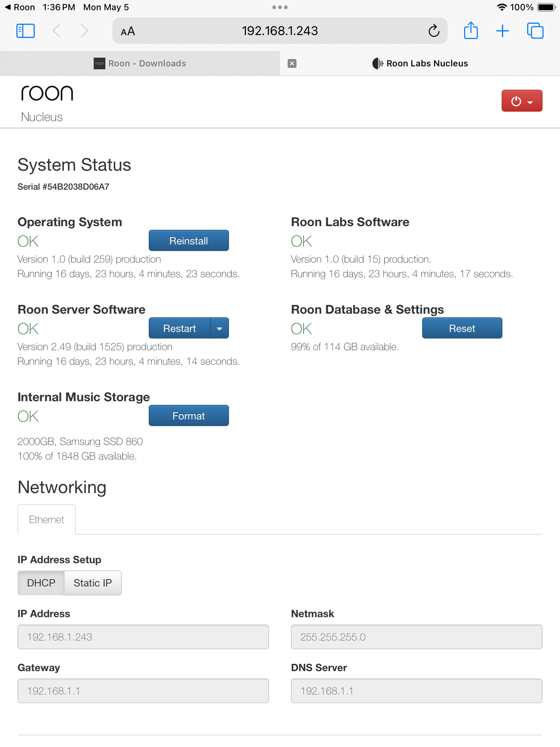
Task: Click the Networking heading
Action: pos(62,488)
